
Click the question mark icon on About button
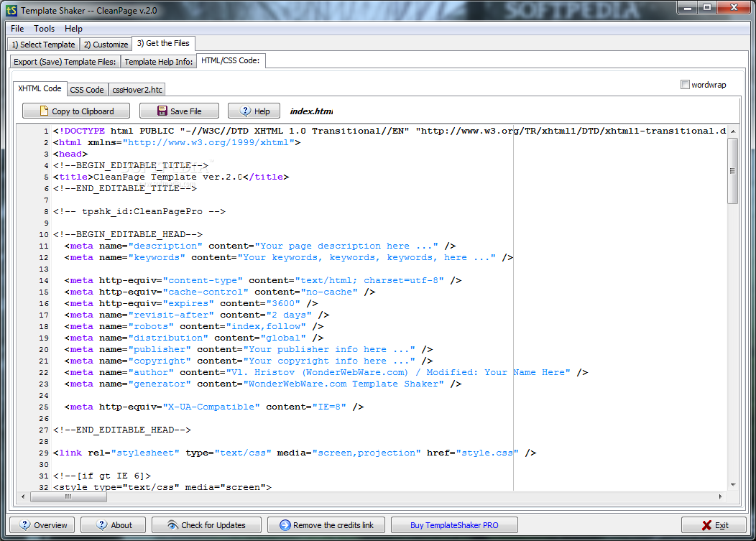[102, 524]
